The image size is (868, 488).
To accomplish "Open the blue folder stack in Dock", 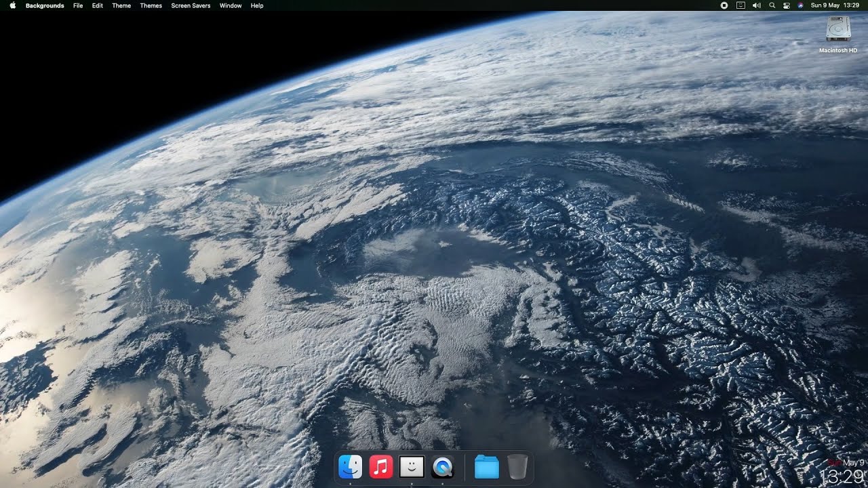I will point(487,467).
